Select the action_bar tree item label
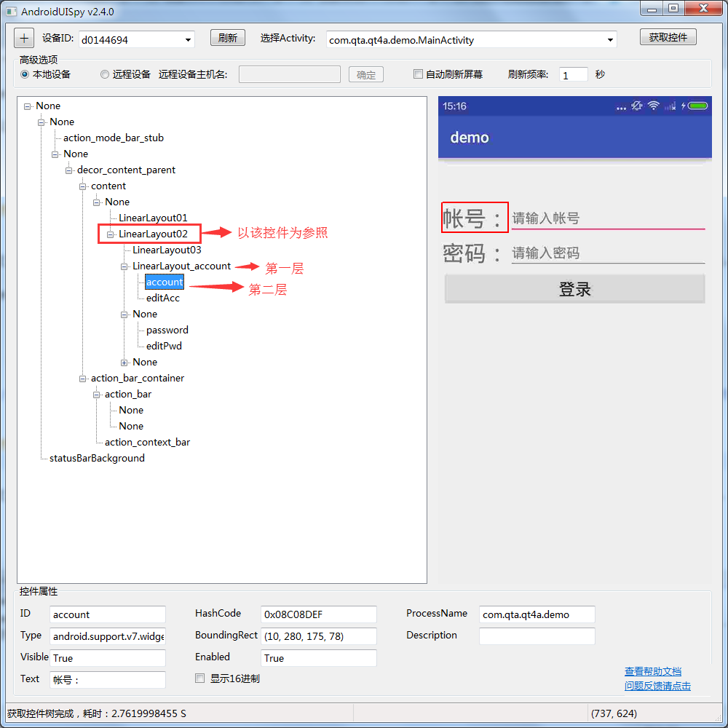Viewport: 728px width, 728px height. coord(128,394)
